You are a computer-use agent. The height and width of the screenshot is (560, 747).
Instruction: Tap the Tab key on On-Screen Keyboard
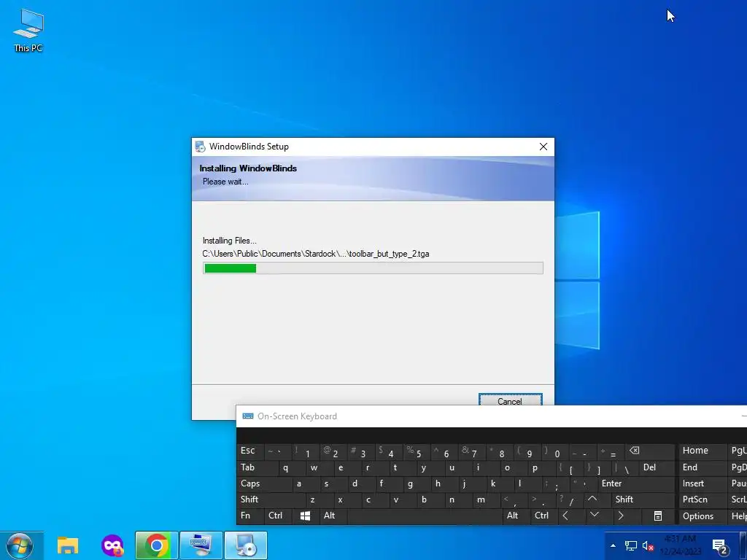256,467
